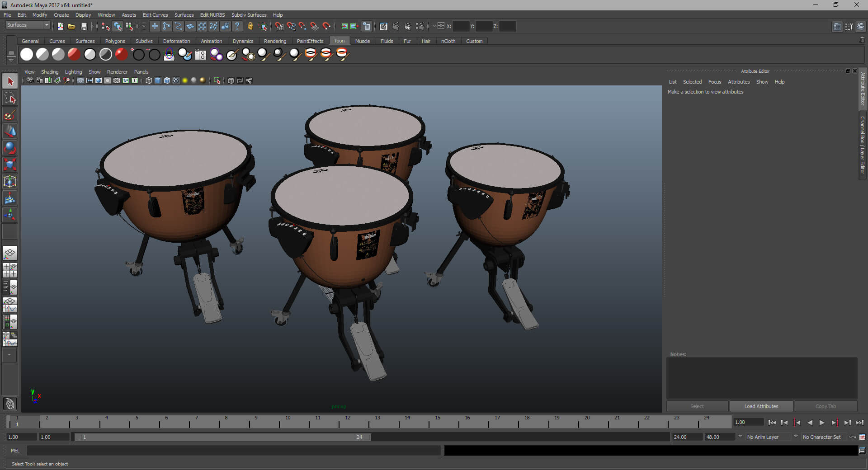
Task: Expand the No Anim Layer dropdown arrow
Action: click(x=740, y=437)
